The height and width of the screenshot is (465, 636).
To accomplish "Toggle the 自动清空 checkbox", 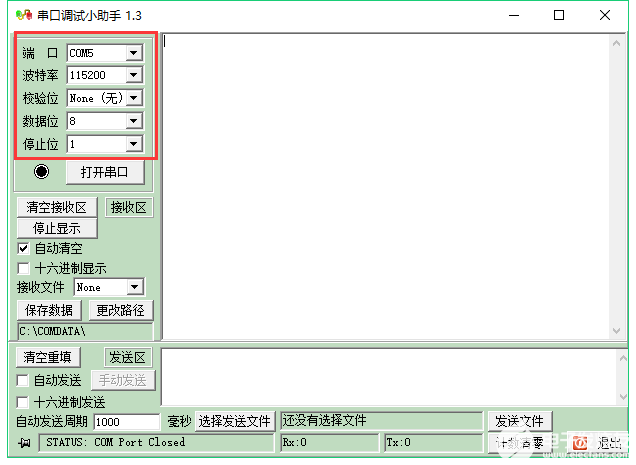I will coord(24,248).
